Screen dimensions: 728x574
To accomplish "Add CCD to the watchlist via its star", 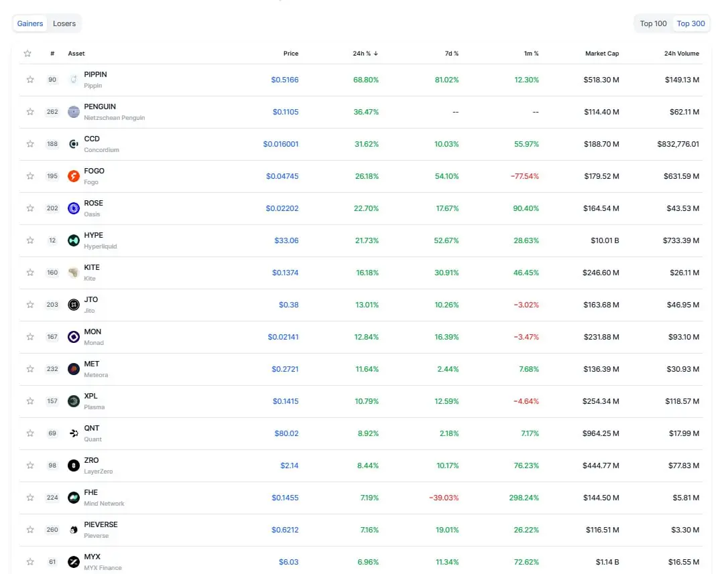I will coord(30,144).
